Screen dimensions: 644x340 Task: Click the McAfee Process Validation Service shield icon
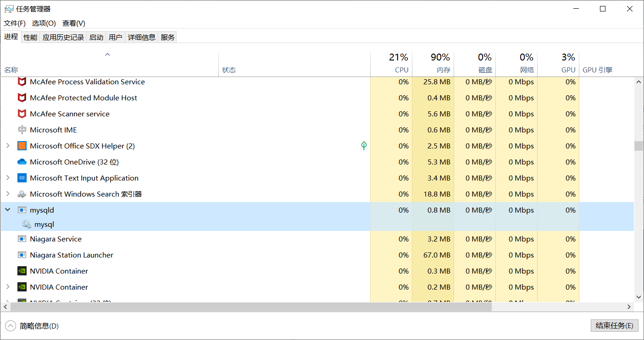(x=22, y=82)
